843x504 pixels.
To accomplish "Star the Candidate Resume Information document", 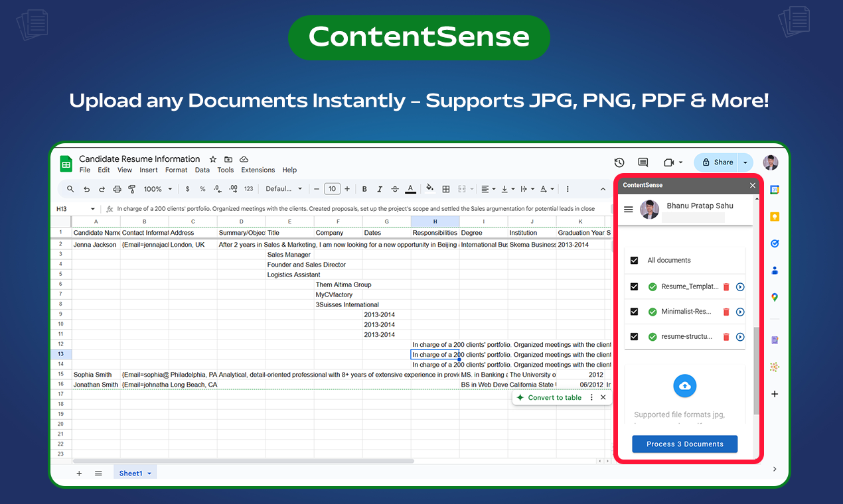I will pyautogui.click(x=213, y=159).
